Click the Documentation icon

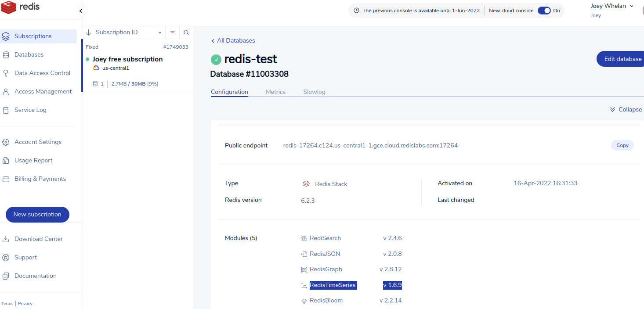click(x=6, y=276)
